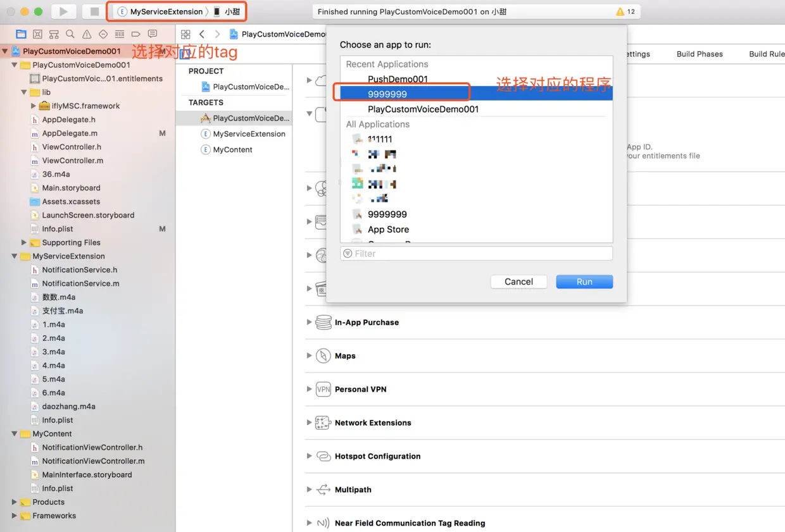Open MainInterface.storyboard file

click(87, 474)
